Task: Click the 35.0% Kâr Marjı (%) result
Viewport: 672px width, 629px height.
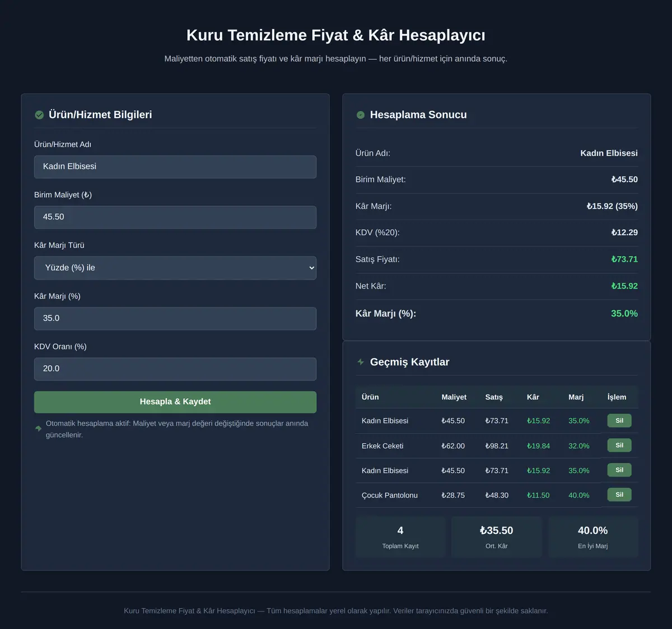Action: pos(624,314)
